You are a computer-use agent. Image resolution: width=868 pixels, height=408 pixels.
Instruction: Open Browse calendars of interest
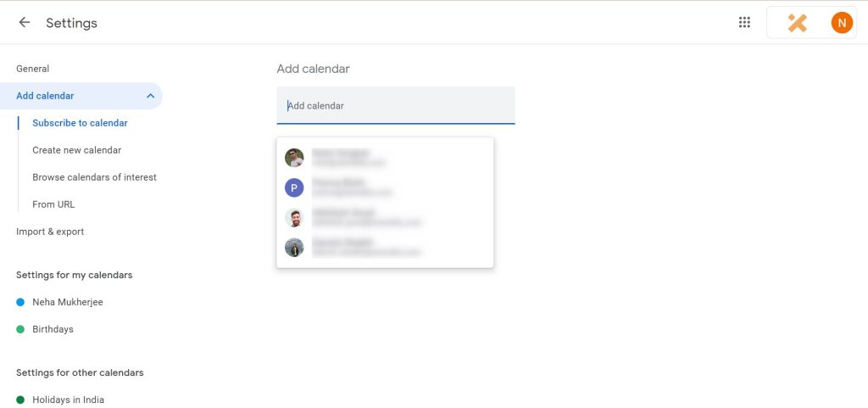pos(94,177)
